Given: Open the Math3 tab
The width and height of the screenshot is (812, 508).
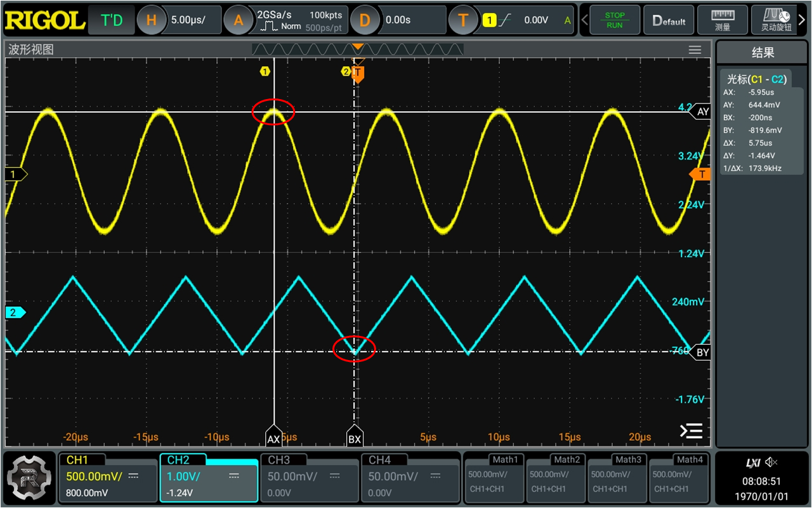Looking at the screenshot, I should [x=628, y=459].
